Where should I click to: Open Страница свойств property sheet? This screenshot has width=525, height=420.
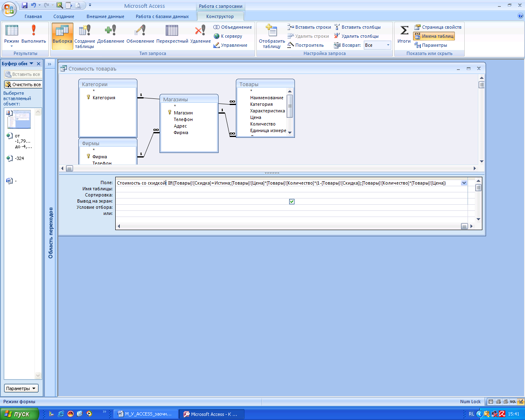[x=438, y=27]
